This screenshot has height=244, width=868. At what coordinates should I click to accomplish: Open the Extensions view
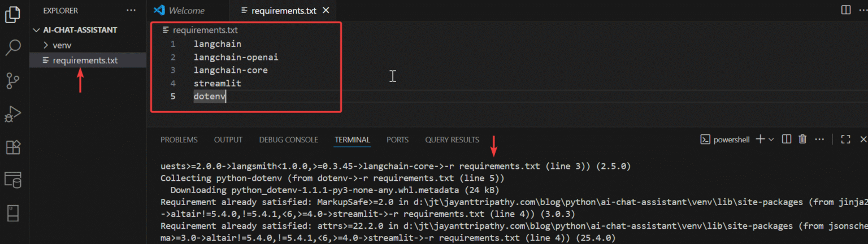click(x=12, y=147)
